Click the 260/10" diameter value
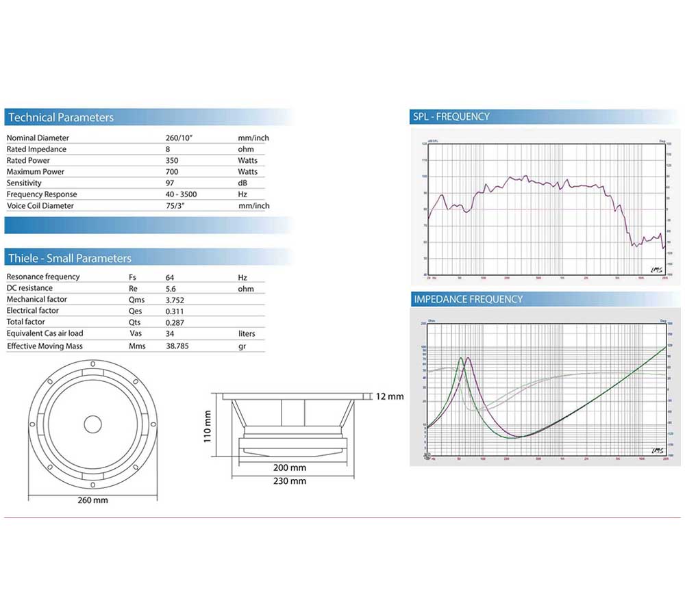This screenshot has width=685, height=616. (x=179, y=138)
